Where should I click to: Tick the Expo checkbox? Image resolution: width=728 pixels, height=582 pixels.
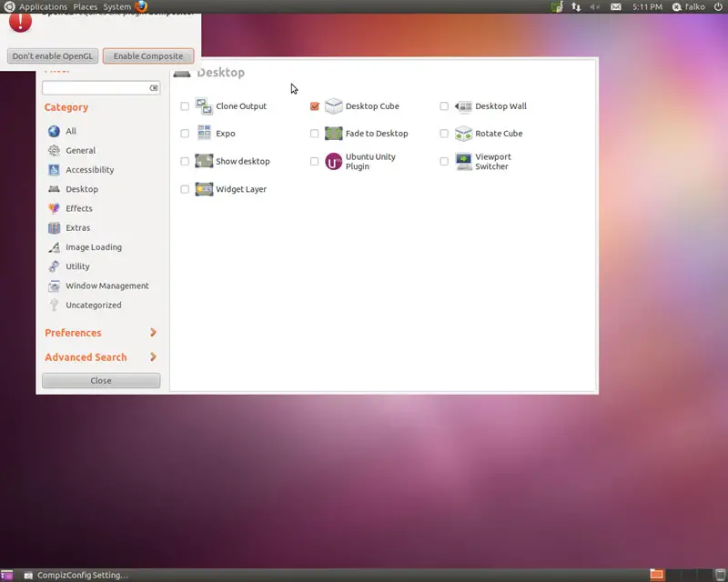tap(185, 134)
